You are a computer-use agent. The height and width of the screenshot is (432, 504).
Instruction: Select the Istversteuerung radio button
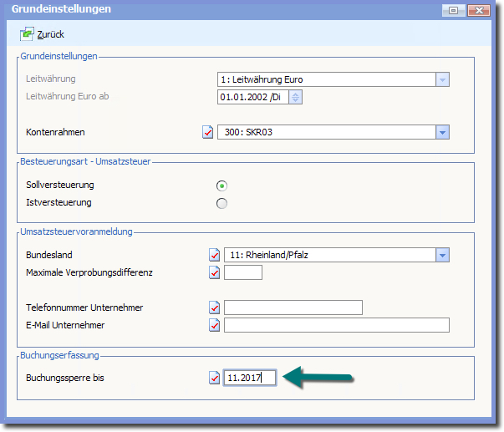point(221,203)
